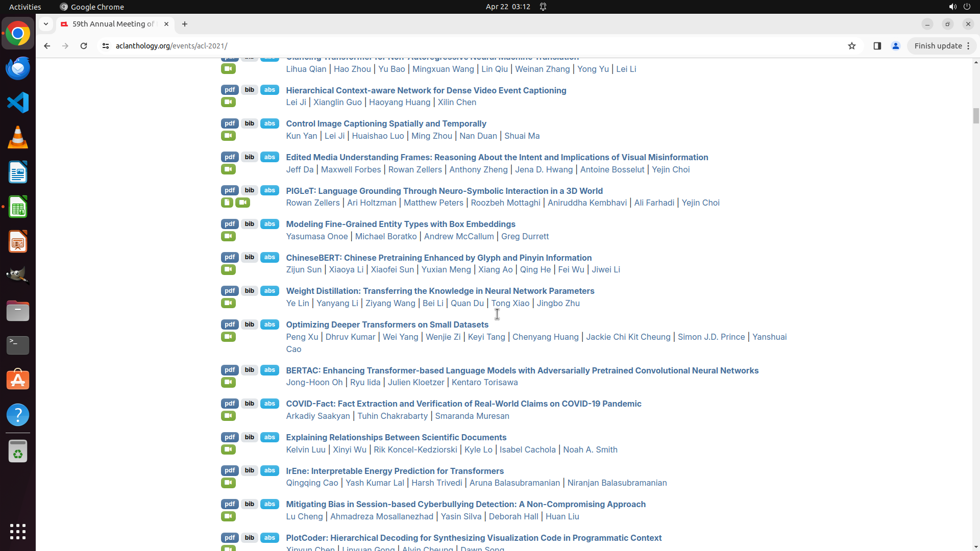Launch Visual Studio Code from dock
The image size is (980, 551).
(x=18, y=103)
